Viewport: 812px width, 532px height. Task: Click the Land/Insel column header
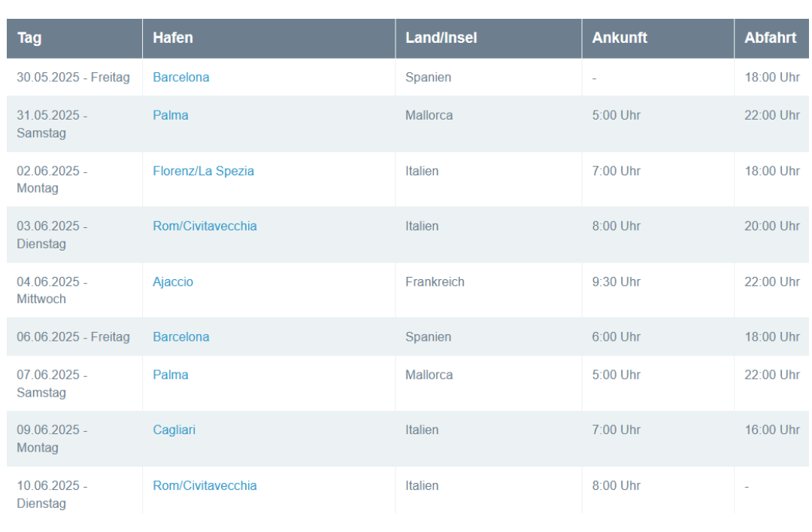tap(441, 38)
